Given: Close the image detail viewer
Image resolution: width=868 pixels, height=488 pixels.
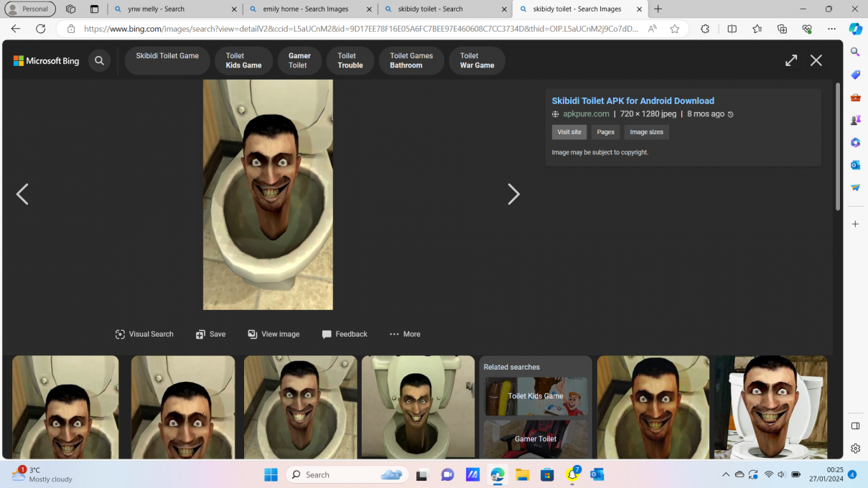Looking at the screenshot, I should 816,61.
